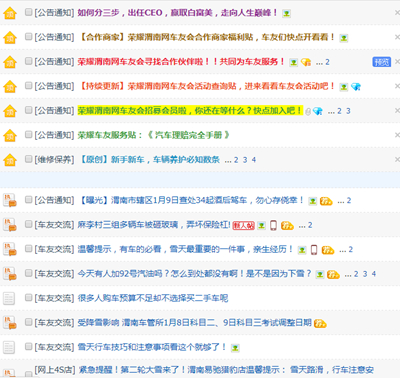Click the paperclip icon on 招募会员 thread
The height and width of the screenshot is (378, 400).
click(x=308, y=112)
